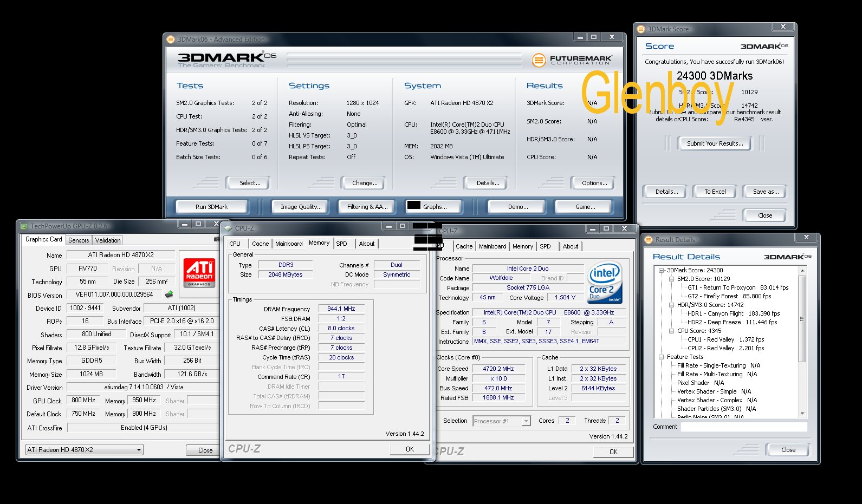
Task: Click the Comment input field
Action: click(743, 427)
